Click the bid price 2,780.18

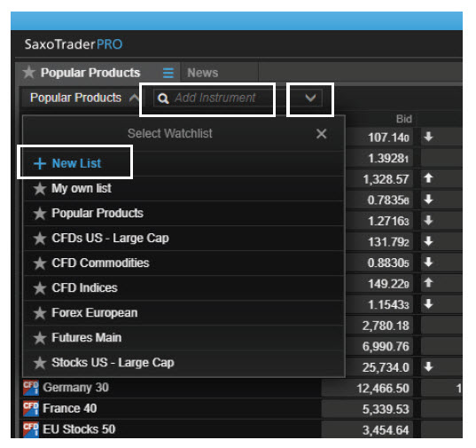[386, 326]
